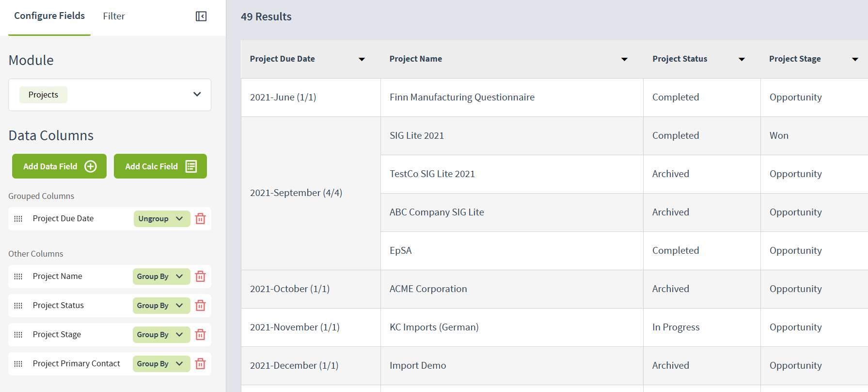Open Group By dropdown for Project Status
The width and height of the screenshot is (868, 392).
tap(161, 306)
